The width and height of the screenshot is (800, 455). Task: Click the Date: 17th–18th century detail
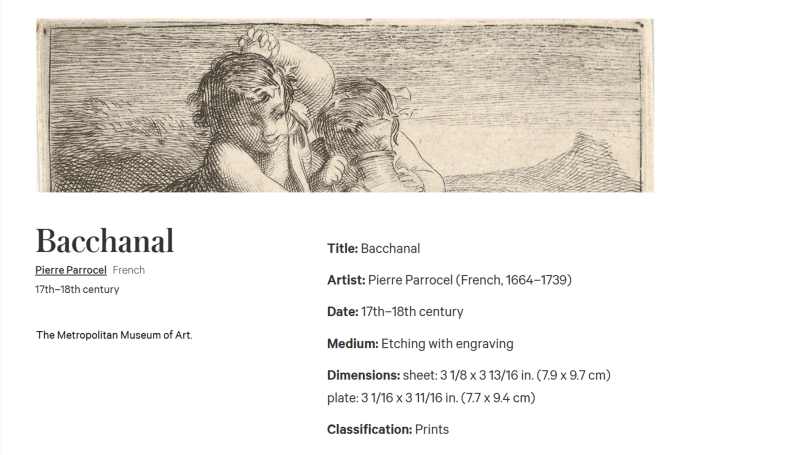point(395,312)
